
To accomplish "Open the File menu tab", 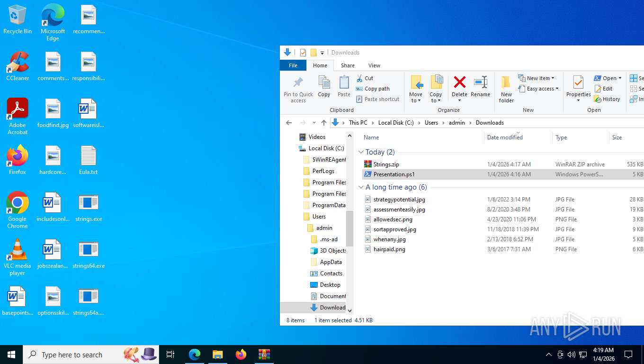I will pyautogui.click(x=293, y=65).
